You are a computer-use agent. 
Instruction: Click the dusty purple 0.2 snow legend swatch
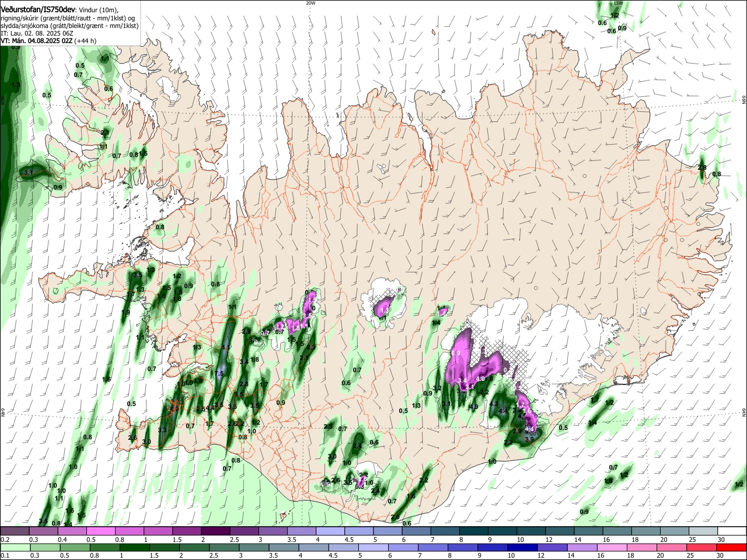pos(15,531)
